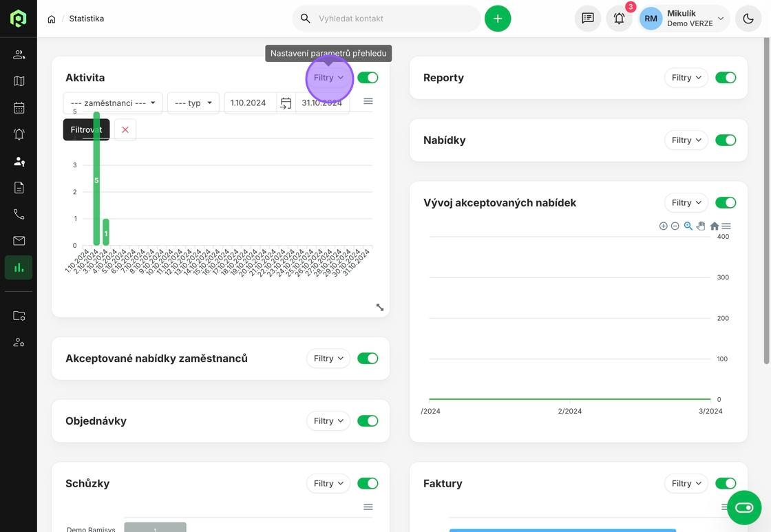Open the Calendar sidebar icon
Screen dimensions: 771x532
tap(19, 107)
